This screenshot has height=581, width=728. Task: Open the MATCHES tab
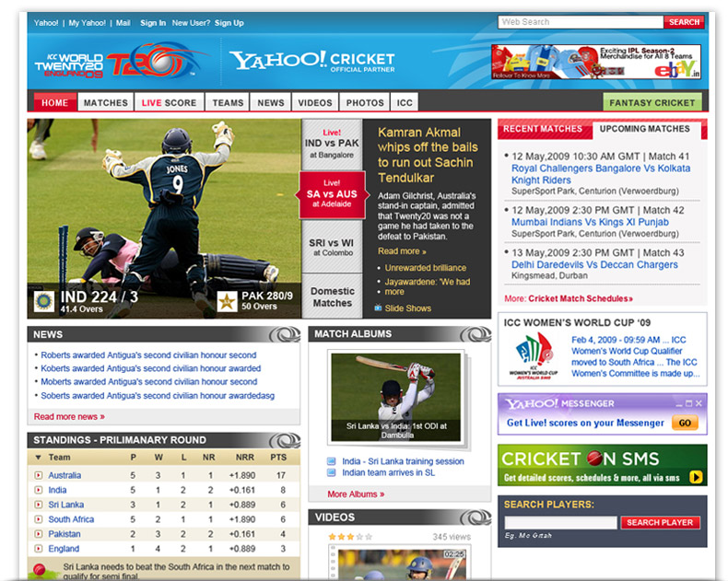pyautogui.click(x=106, y=102)
